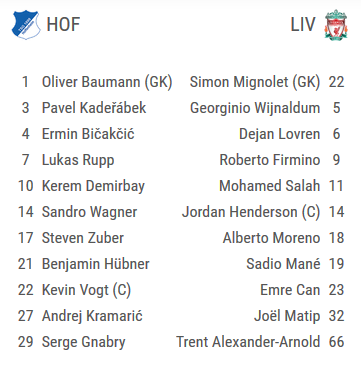
Task: Select Sadio Mané from the lineup
Action: point(283,264)
